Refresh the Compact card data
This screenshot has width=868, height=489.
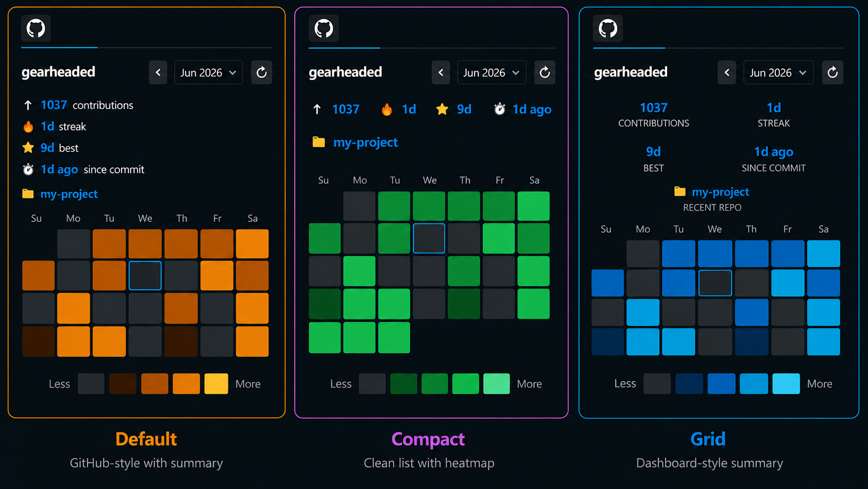(545, 72)
